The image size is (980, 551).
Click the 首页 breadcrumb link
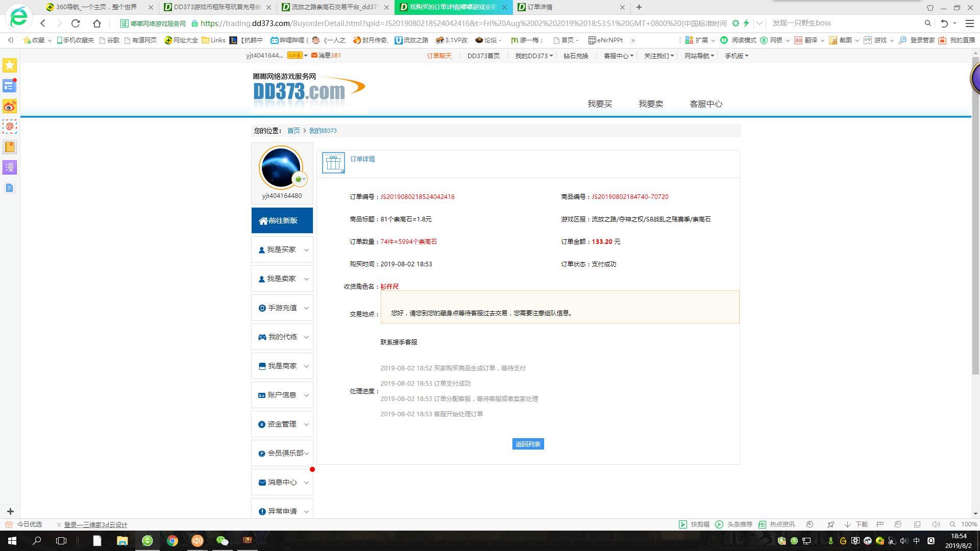click(293, 131)
